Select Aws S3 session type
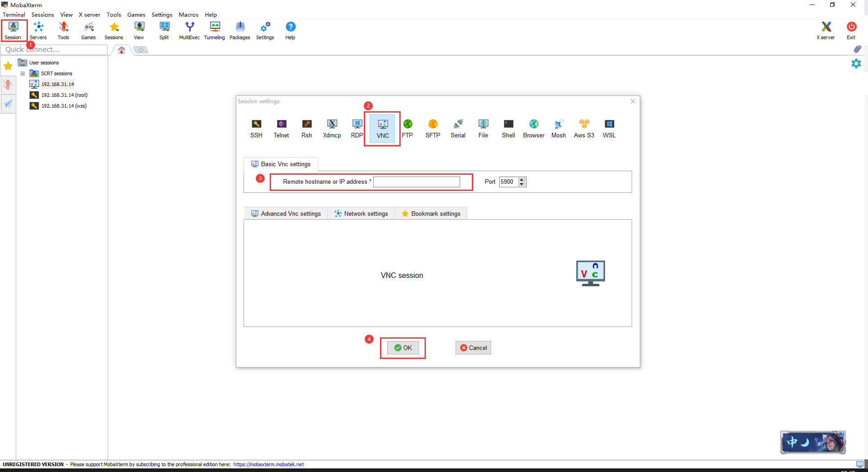Image resolution: width=868 pixels, height=472 pixels. pos(584,128)
